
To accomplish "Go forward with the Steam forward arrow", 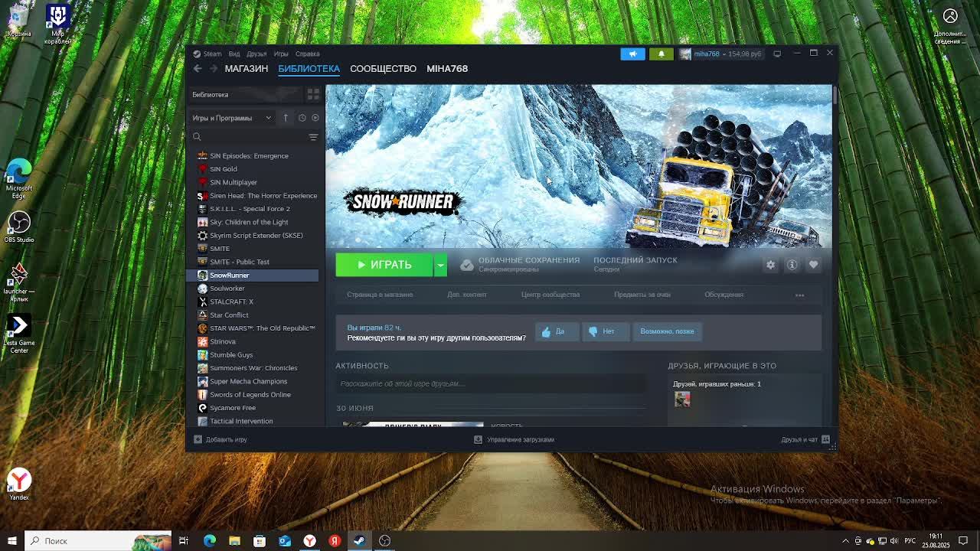I will (x=214, y=69).
